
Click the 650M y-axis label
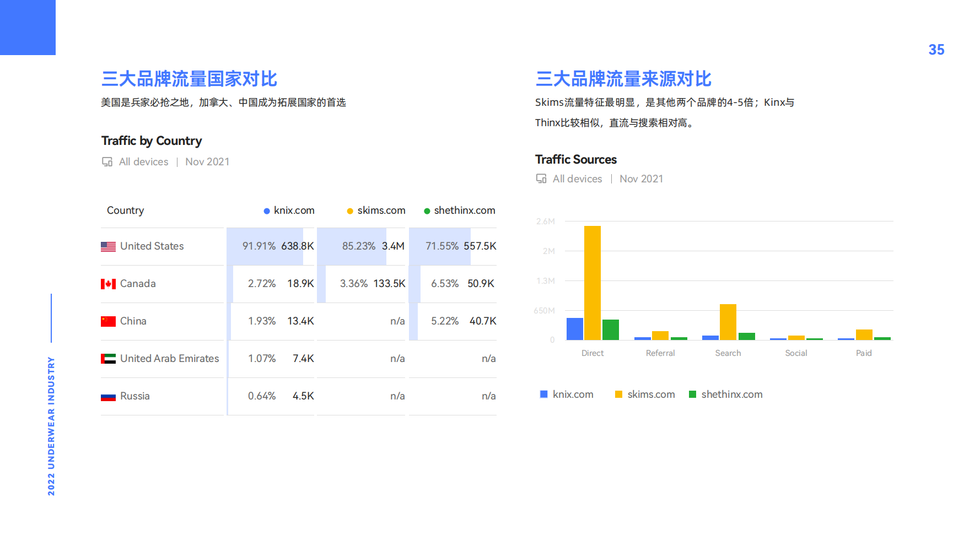pos(545,311)
